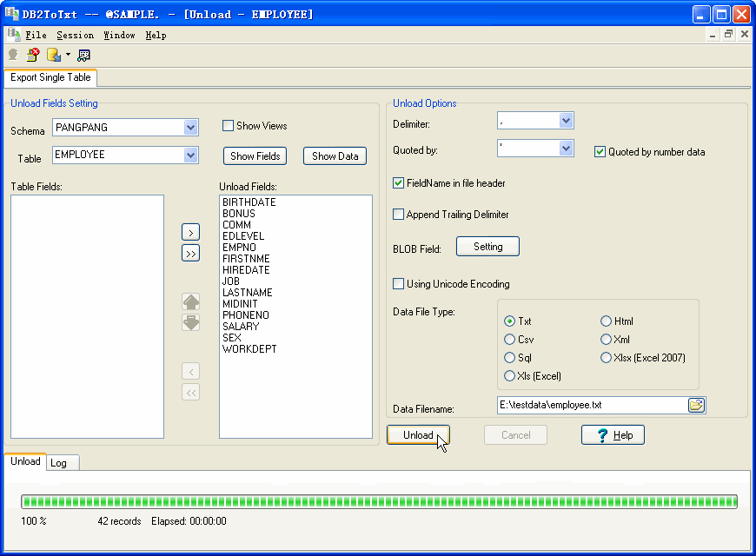Click the Cancel button
The width and height of the screenshot is (756, 556).
tap(516, 435)
